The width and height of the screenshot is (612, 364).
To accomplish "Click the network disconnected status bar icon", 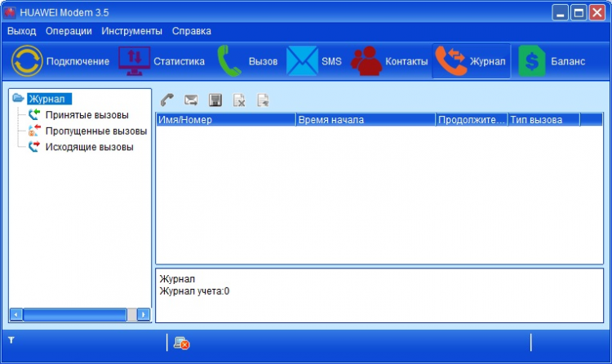I will 181,344.
